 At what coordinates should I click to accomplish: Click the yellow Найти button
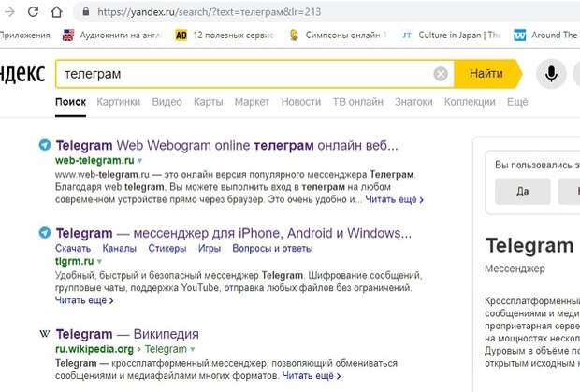click(x=486, y=74)
